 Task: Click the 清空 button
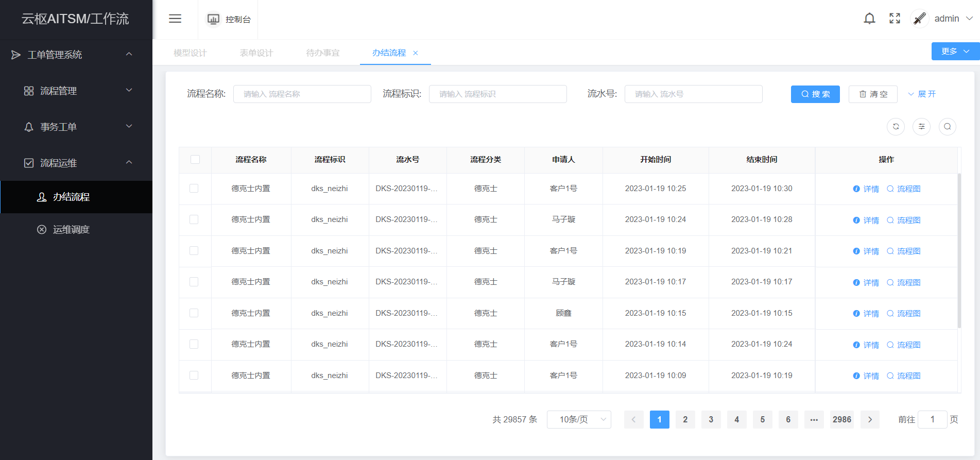pyautogui.click(x=873, y=94)
